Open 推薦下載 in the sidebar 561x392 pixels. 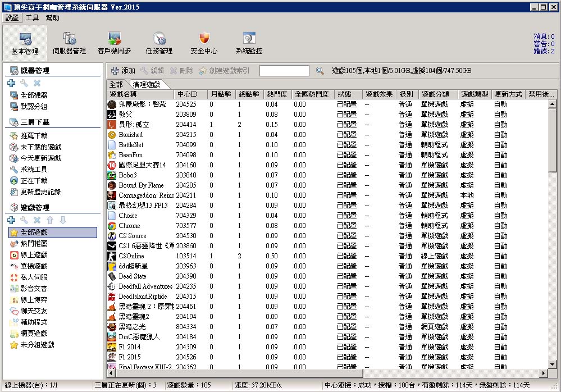pos(29,136)
